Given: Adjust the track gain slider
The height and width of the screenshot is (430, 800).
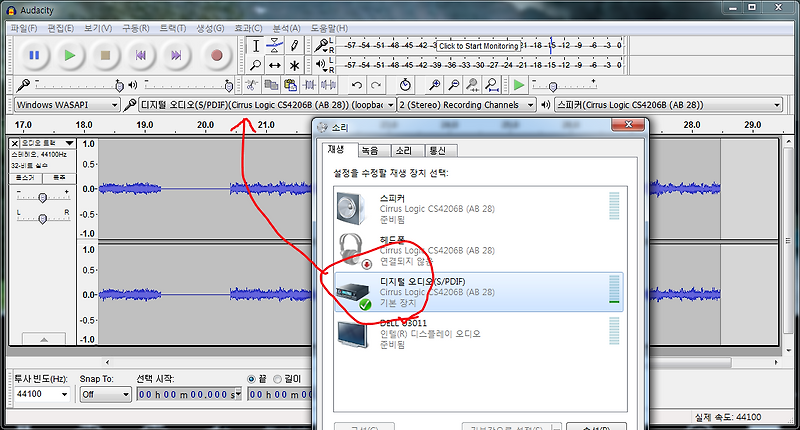Looking at the screenshot, I should coord(43,197).
